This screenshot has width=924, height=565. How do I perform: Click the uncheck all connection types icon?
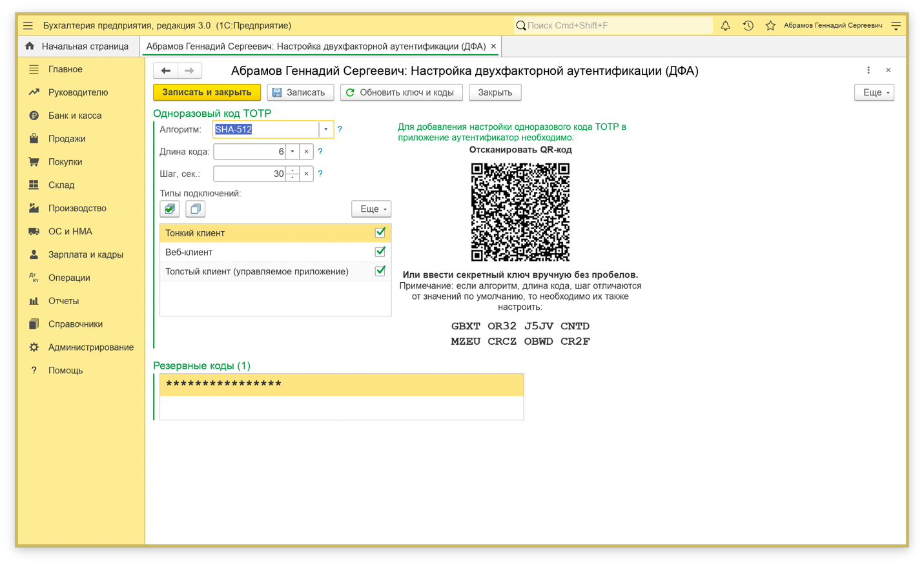coord(196,209)
